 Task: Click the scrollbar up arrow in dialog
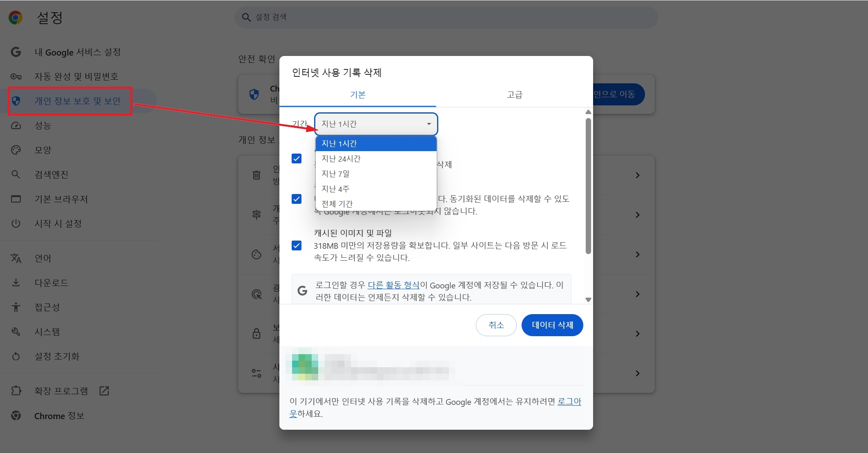(588, 112)
